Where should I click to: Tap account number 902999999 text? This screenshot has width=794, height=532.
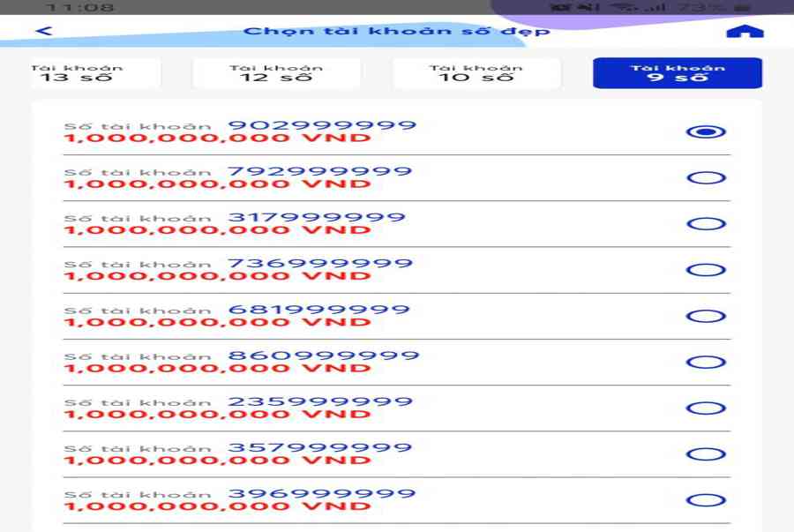(x=322, y=125)
